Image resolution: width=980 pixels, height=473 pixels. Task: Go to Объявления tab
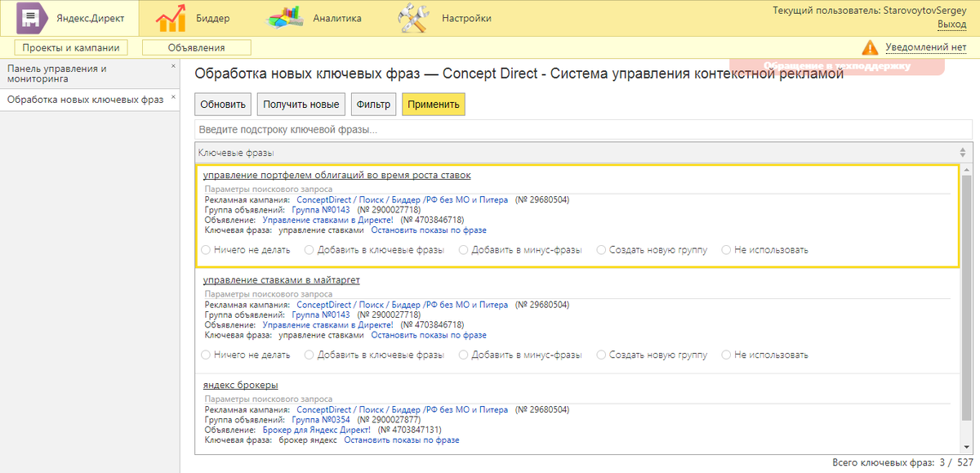[x=196, y=47]
